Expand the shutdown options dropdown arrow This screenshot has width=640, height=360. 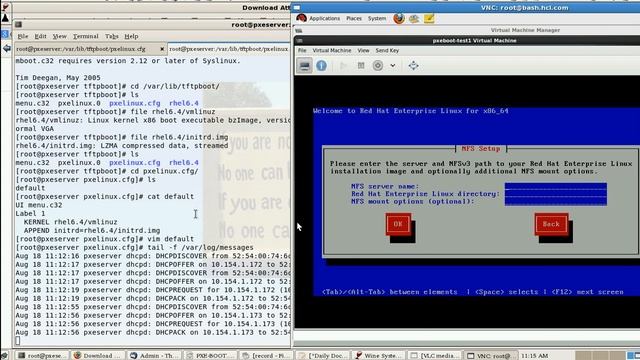[393, 66]
